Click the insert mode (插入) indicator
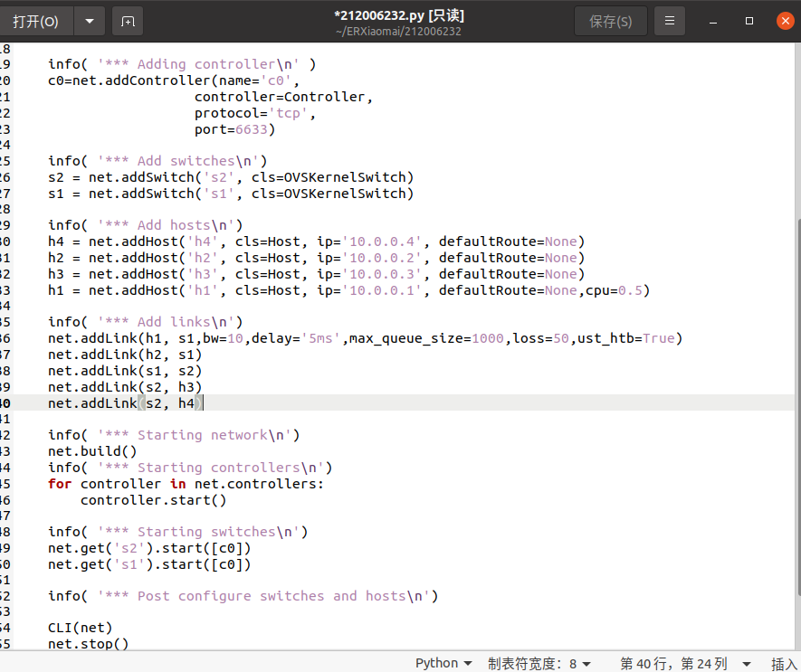 [786, 664]
